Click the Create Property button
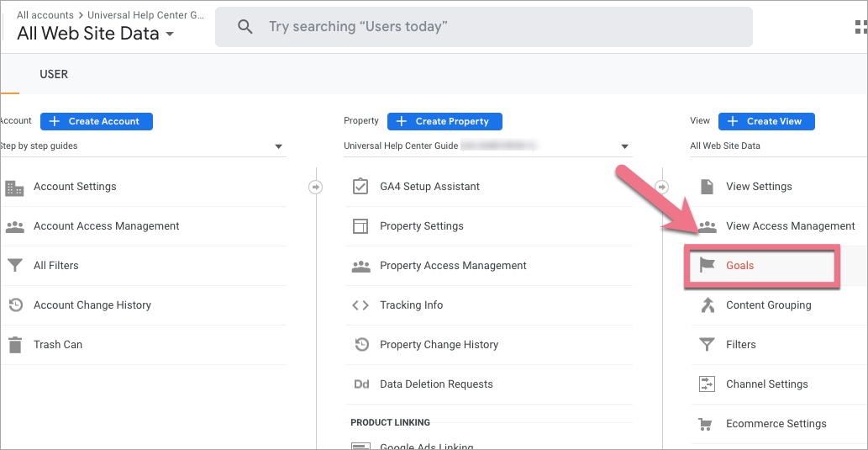The image size is (868, 450). (445, 121)
